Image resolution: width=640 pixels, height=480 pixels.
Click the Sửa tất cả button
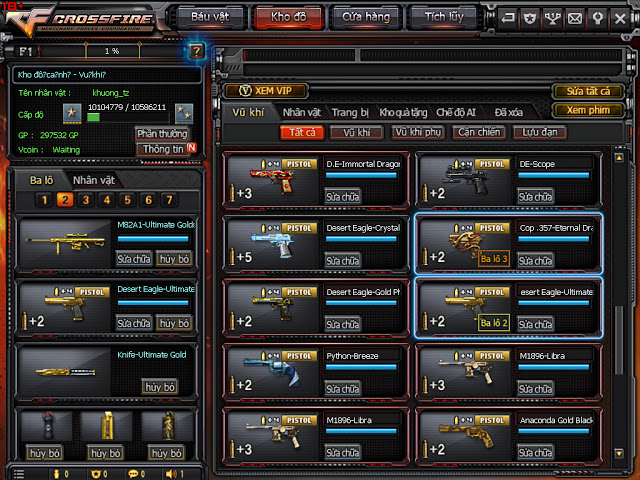588,91
